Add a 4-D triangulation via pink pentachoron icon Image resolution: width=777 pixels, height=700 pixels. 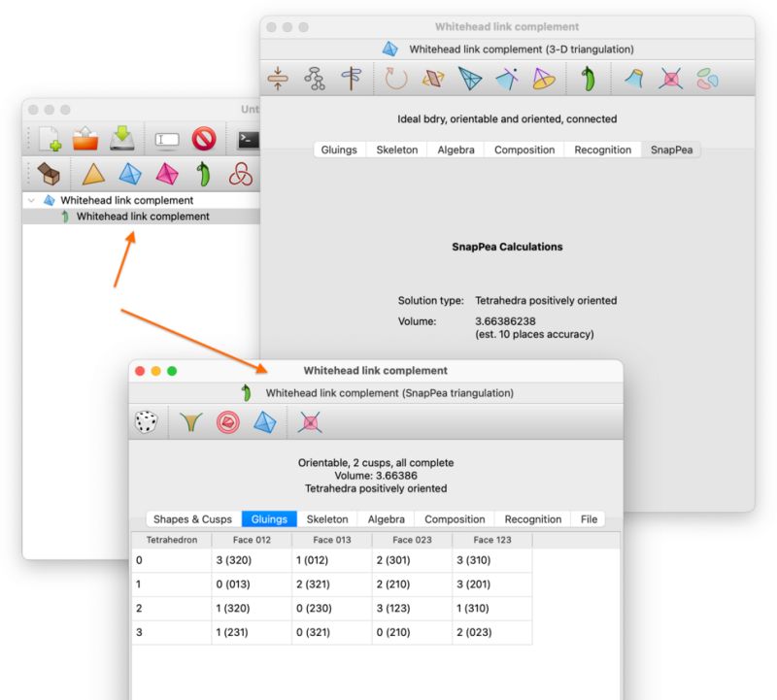[167, 174]
